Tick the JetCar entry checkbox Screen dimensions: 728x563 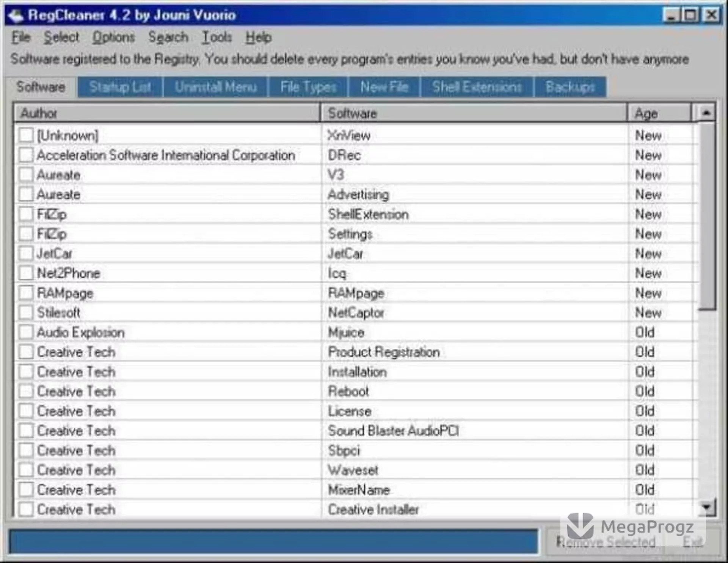click(x=26, y=253)
